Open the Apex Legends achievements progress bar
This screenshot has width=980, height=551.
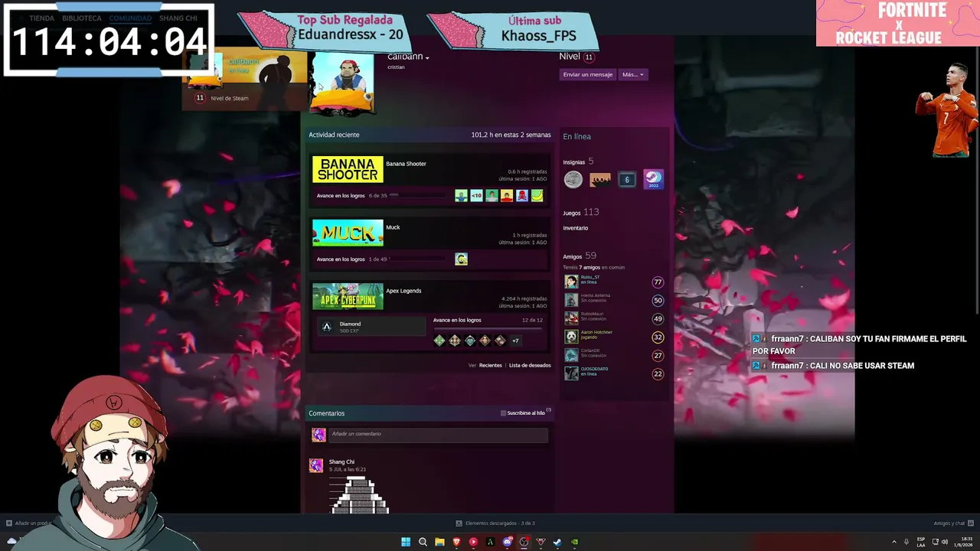[x=488, y=328]
